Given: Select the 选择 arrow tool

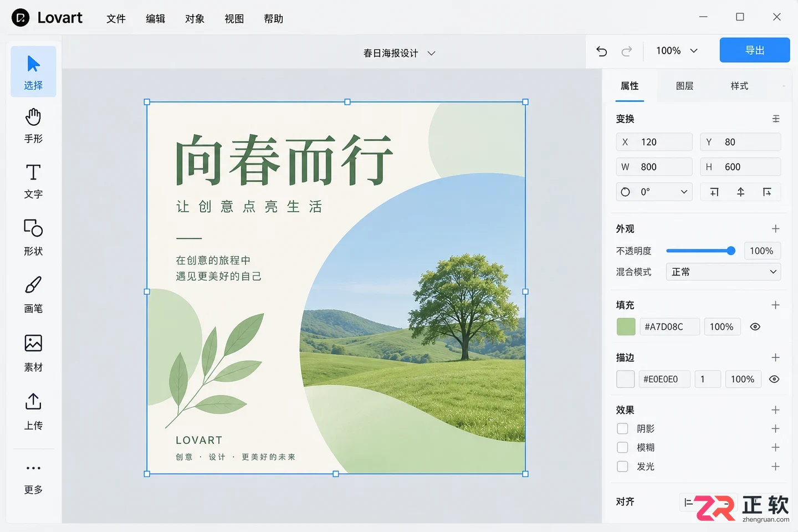Looking at the screenshot, I should 33,71.
